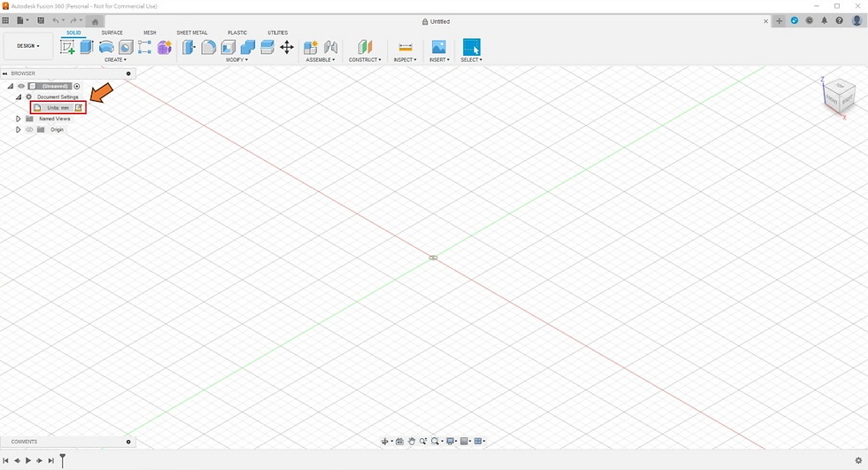Switch to the MESH tab
The height and width of the screenshot is (470, 868).
150,33
